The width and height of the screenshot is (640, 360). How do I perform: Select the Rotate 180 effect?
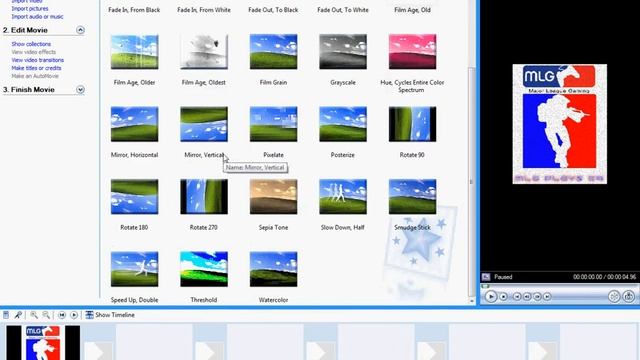click(134, 197)
